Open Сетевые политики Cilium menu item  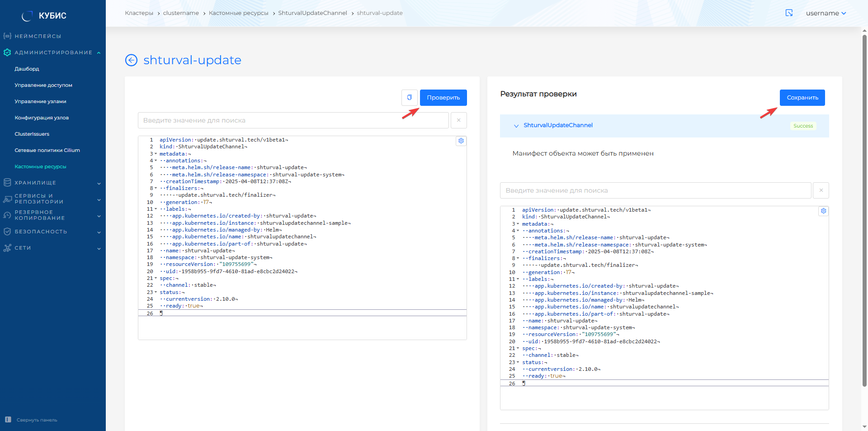tap(47, 150)
